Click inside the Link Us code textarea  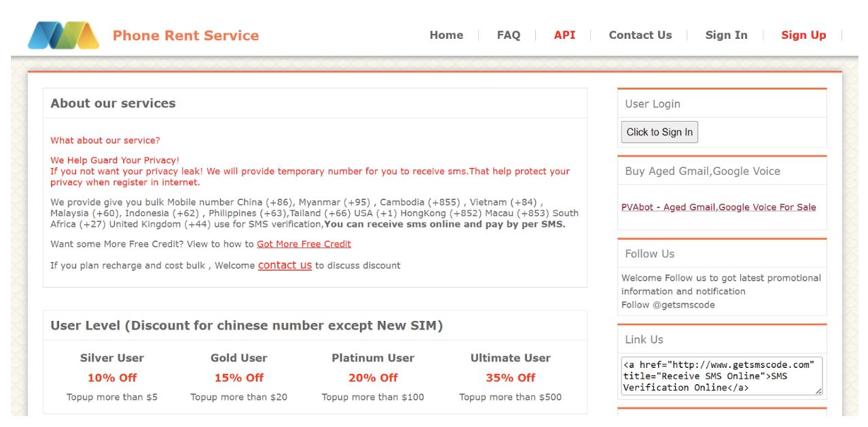720,376
